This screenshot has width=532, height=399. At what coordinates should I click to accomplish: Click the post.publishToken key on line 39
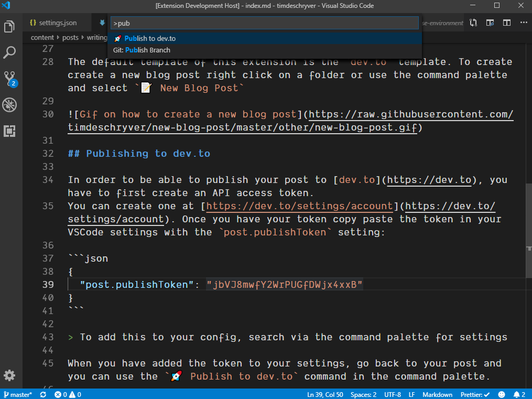[x=136, y=284]
